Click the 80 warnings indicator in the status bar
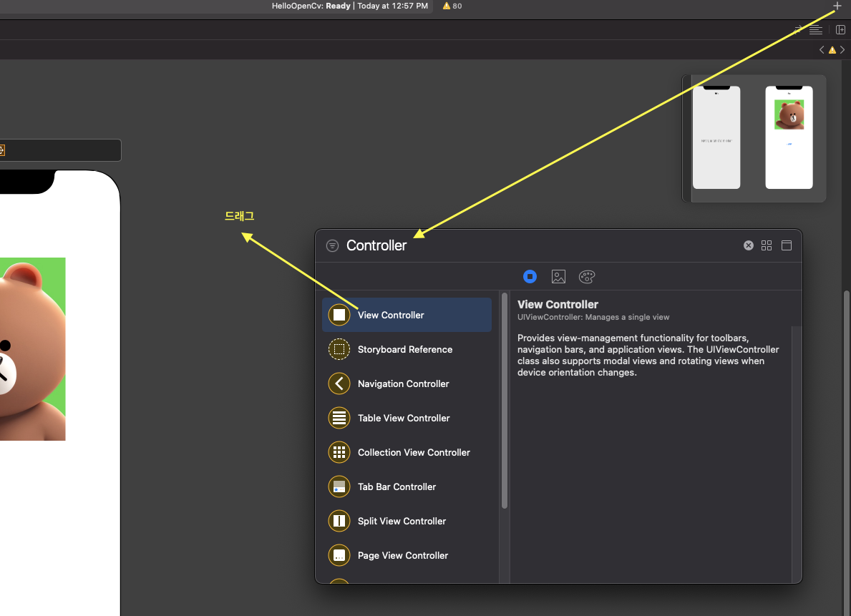851x616 pixels. click(x=452, y=6)
